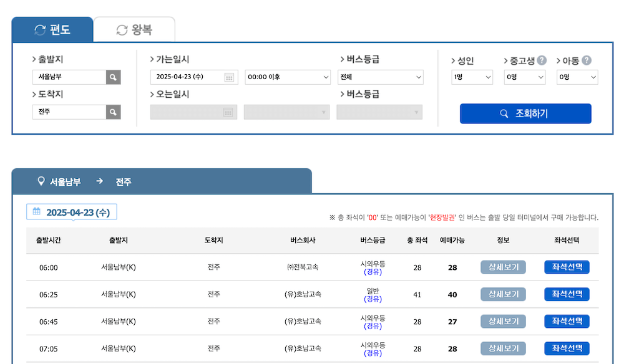This screenshot has width=624, height=364.
Task: Click the (경유) link in the 06:00 row
Action: pos(373,272)
